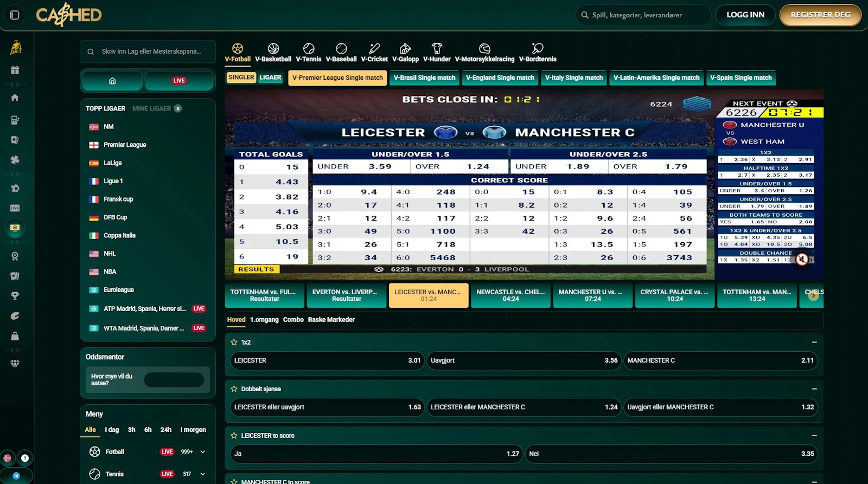Open V-Brasil Single match tab
This screenshot has width=868, height=484.
(424, 78)
